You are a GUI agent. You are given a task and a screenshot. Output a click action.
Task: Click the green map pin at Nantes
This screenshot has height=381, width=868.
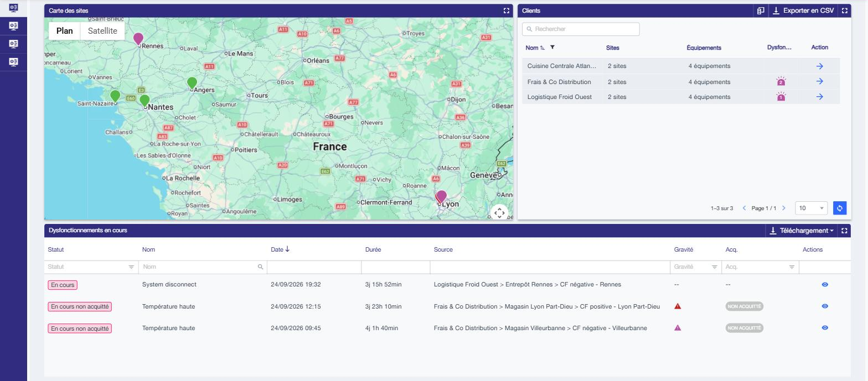tap(144, 101)
